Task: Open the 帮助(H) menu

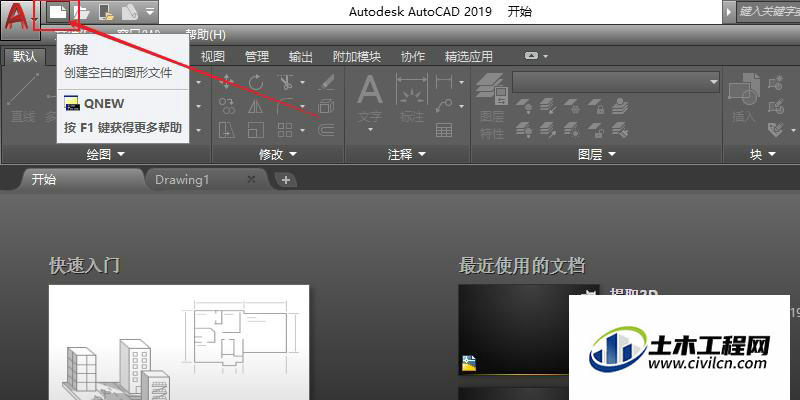Action: click(206, 35)
